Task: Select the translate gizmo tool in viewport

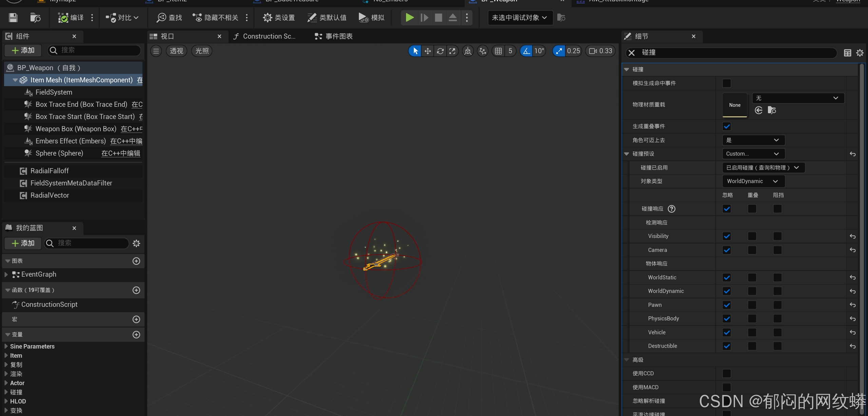Action: pos(428,51)
